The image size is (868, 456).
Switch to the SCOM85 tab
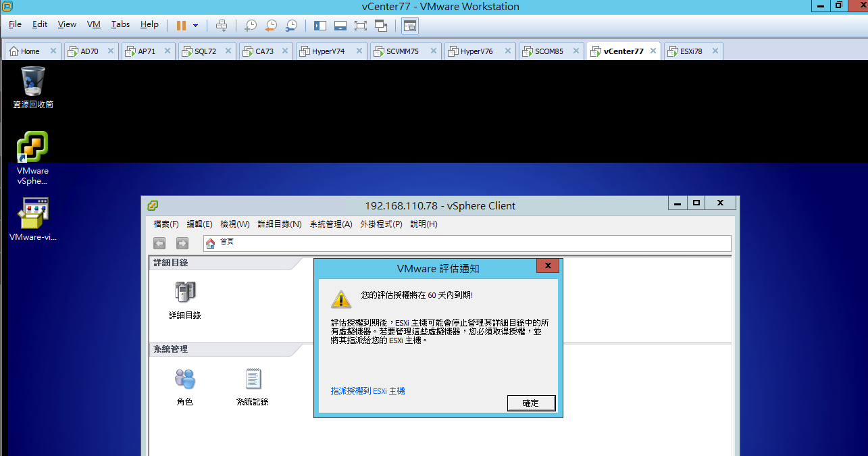552,51
